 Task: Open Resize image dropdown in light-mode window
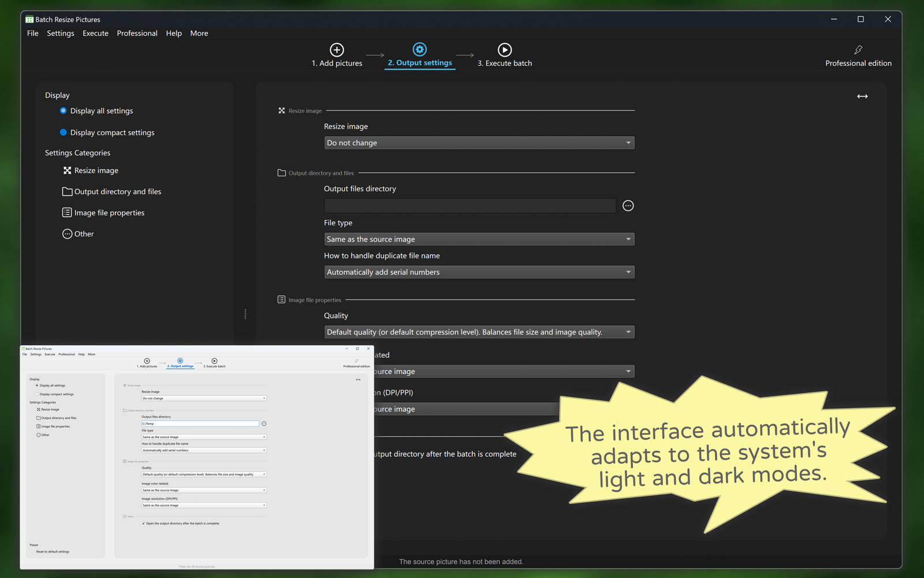(204, 398)
